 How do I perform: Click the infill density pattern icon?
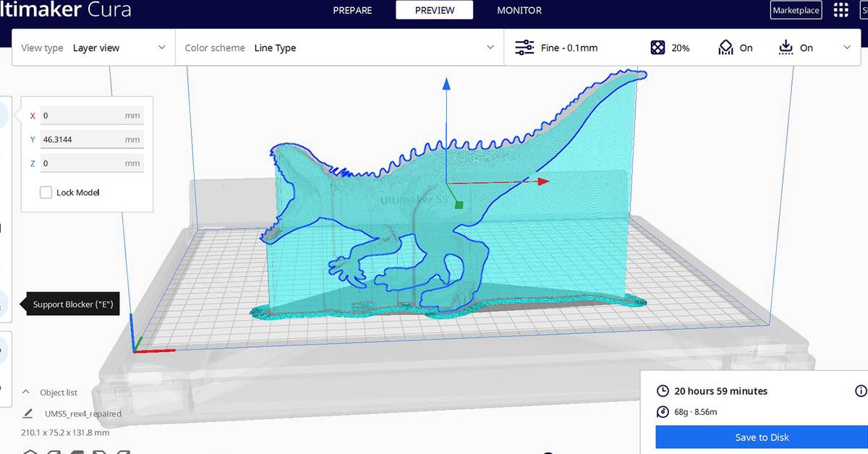[x=657, y=48]
